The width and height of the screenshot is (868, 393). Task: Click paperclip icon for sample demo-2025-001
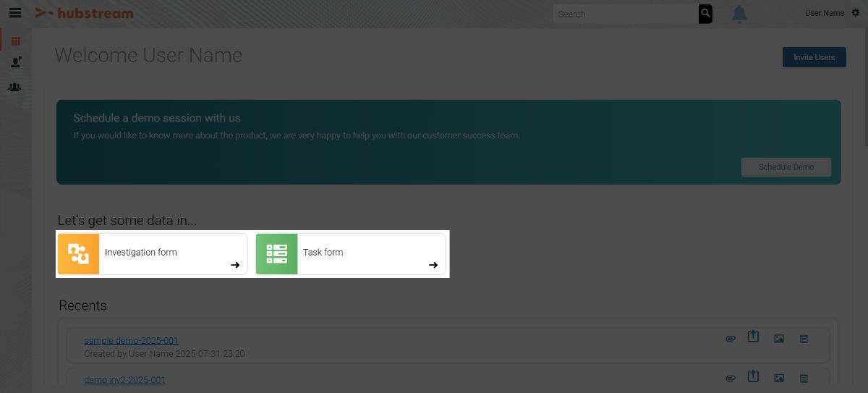pyautogui.click(x=731, y=339)
